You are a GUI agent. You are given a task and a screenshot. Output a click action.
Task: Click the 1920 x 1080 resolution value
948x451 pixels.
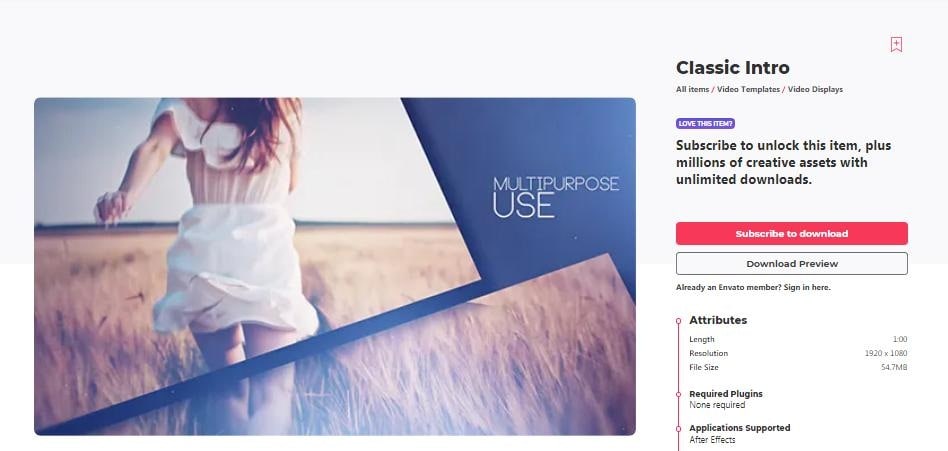coord(886,353)
